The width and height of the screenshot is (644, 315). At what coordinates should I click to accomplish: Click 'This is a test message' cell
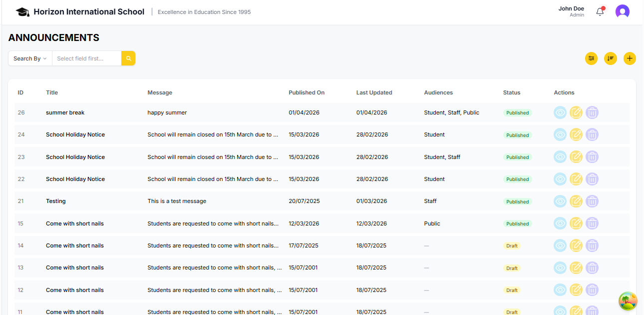(x=177, y=201)
